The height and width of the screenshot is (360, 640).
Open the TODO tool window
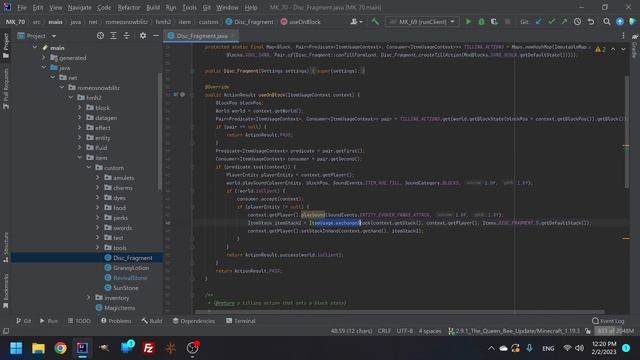(x=79, y=321)
